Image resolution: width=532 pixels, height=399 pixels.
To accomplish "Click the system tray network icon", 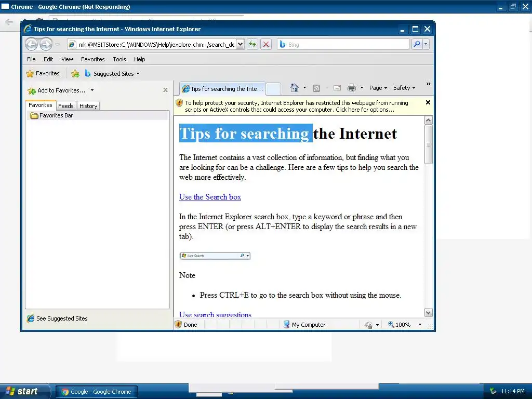I will pyautogui.click(x=493, y=391).
